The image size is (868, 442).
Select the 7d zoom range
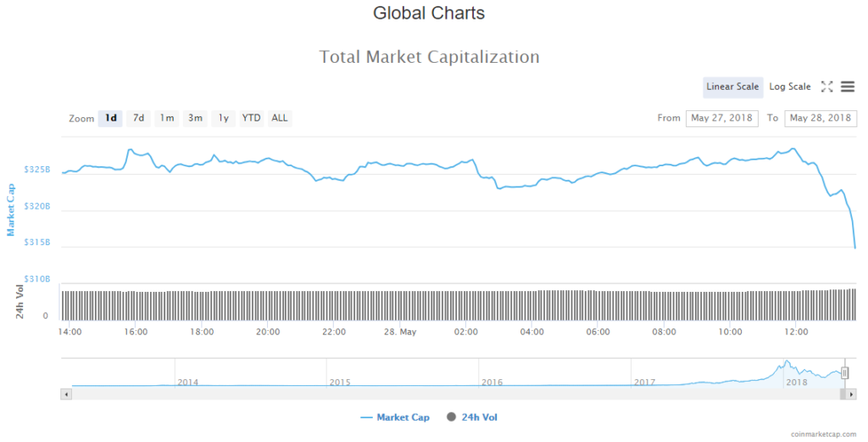coord(138,118)
